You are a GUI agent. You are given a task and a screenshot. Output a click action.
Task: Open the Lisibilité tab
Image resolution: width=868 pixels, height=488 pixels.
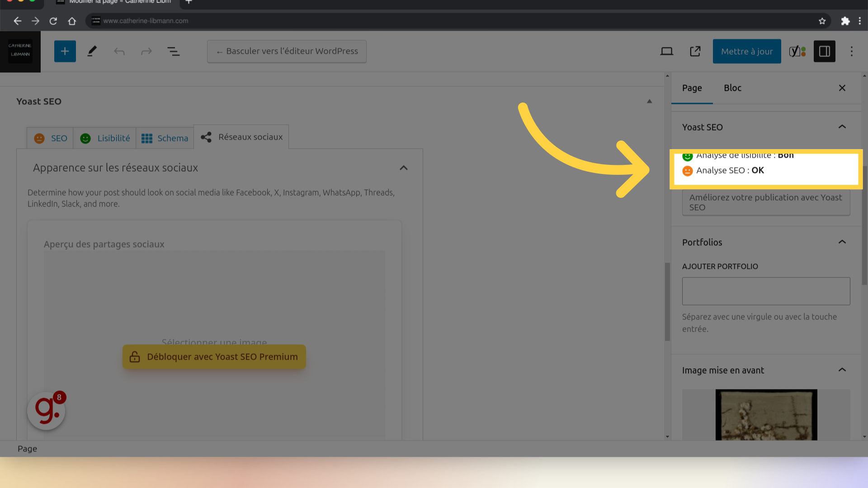105,138
